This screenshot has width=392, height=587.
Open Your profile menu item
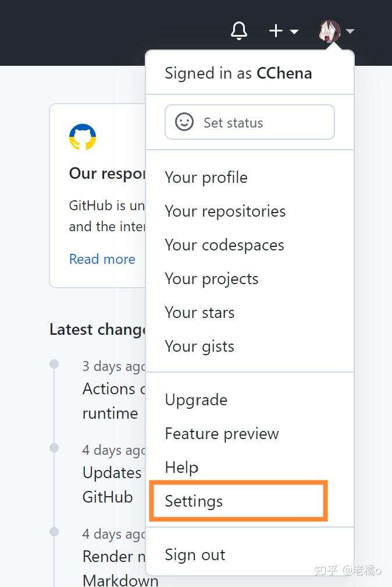pyautogui.click(x=206, y=178)
